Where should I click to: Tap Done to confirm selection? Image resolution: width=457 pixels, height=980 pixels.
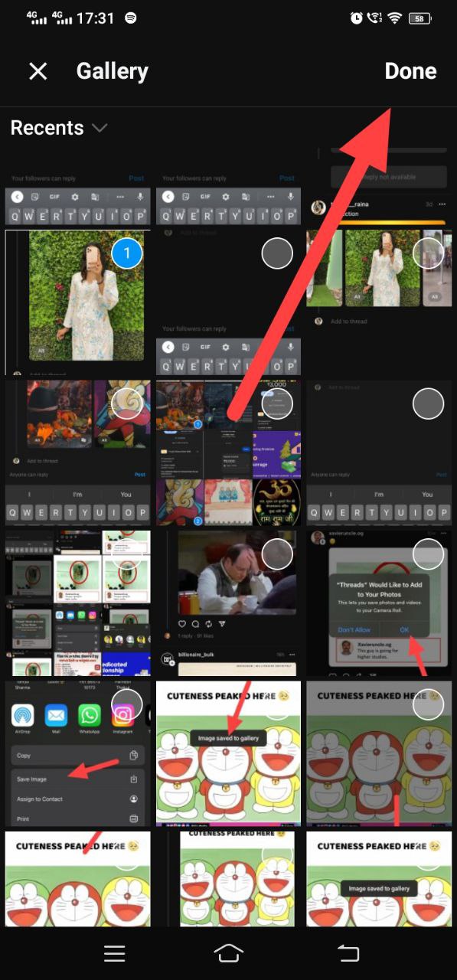point(410,71)
